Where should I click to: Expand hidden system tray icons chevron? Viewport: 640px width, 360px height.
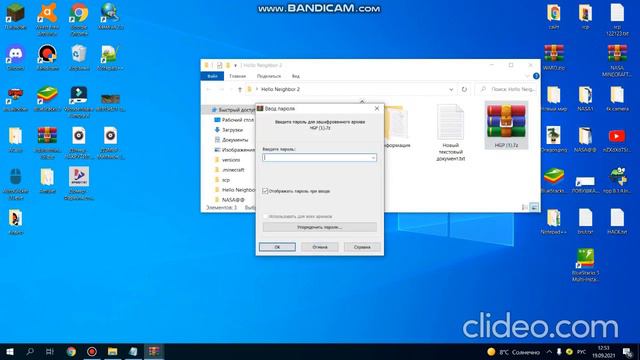click(x=549, y=352)
